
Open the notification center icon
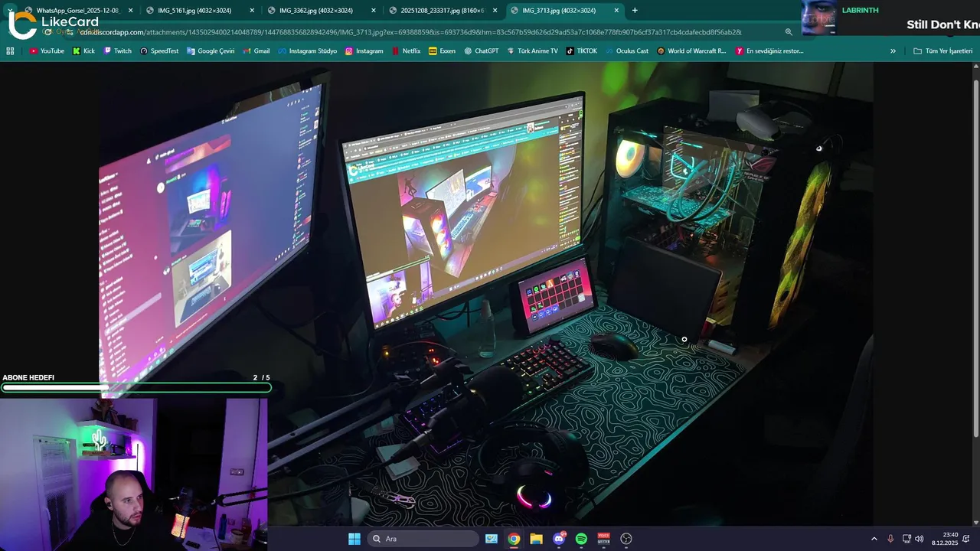pyautogui.click(x=966, y=539)
